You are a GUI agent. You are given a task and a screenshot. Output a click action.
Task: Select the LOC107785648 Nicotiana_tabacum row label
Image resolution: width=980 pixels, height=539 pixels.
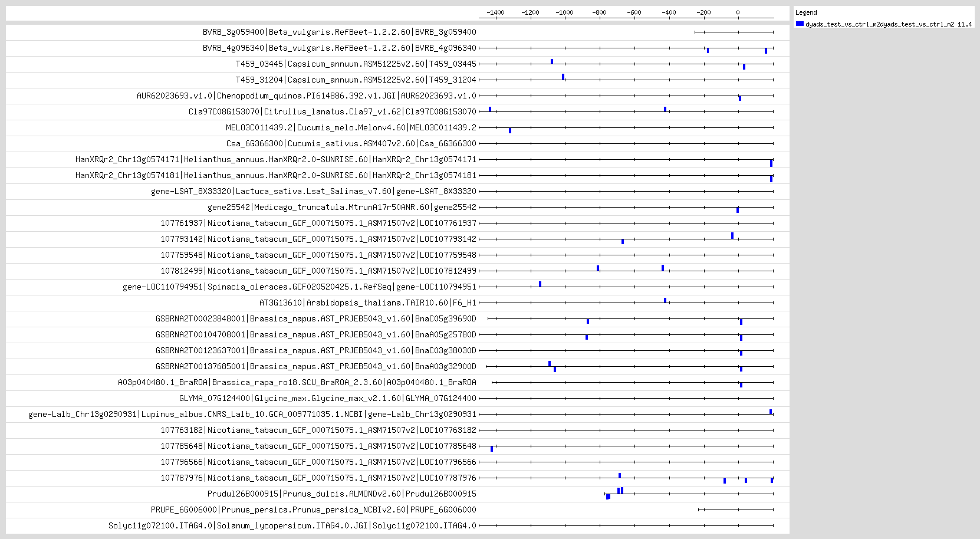pos(318,446)
